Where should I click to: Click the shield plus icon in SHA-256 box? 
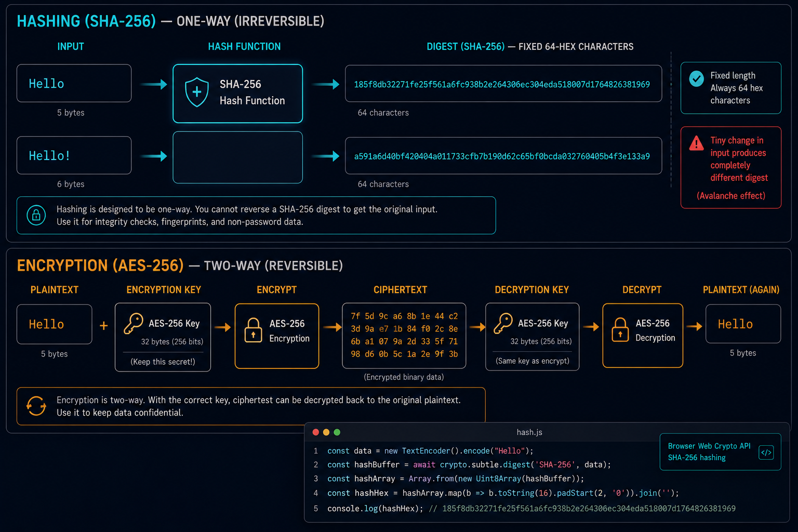[197, 92]
